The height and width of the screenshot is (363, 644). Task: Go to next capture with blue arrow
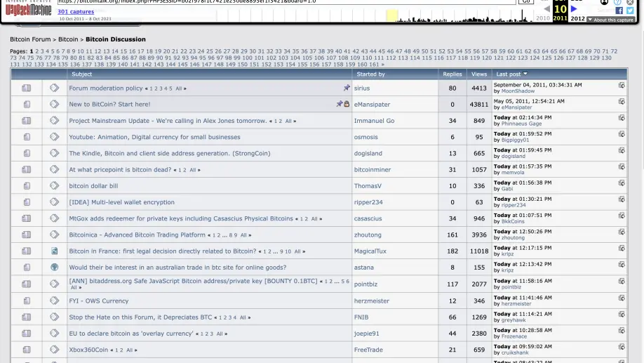tap(574, 8)
